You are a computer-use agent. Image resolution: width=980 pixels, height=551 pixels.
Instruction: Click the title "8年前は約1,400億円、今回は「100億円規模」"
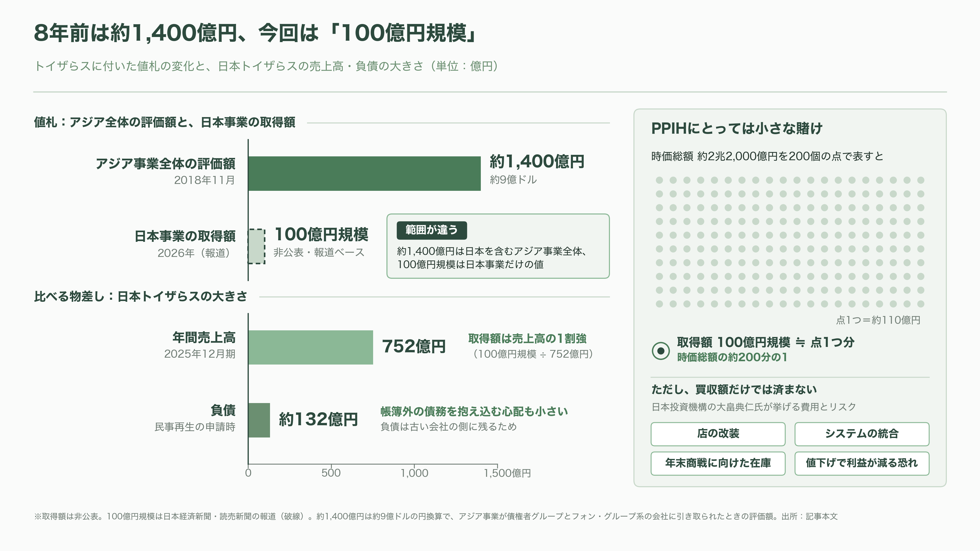click(x=255, y=33)
